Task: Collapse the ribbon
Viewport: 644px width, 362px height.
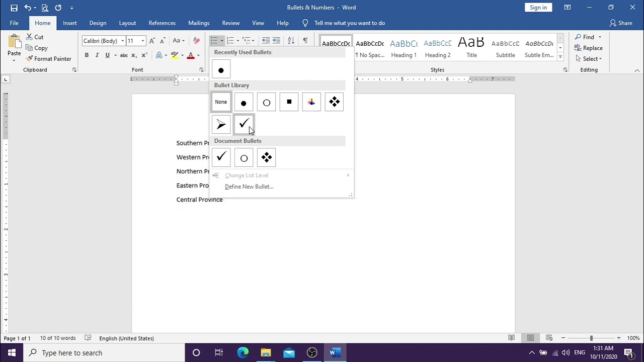Action: pos(637,70)
